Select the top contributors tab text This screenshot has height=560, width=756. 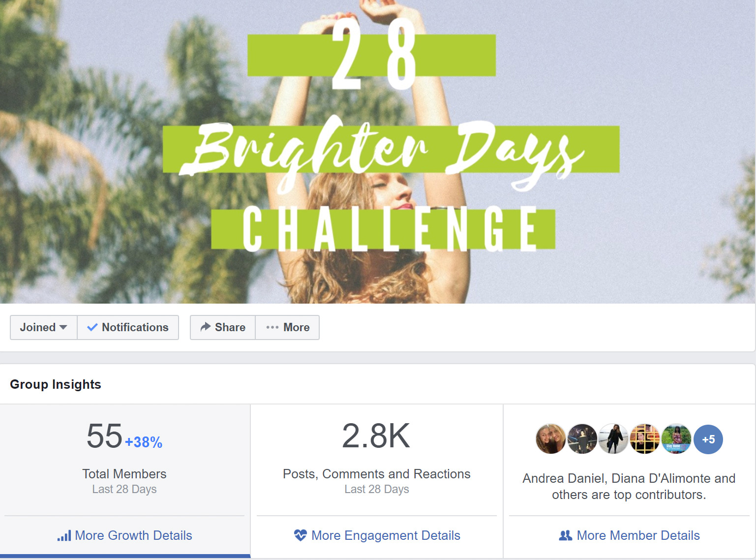coord(629,486)
